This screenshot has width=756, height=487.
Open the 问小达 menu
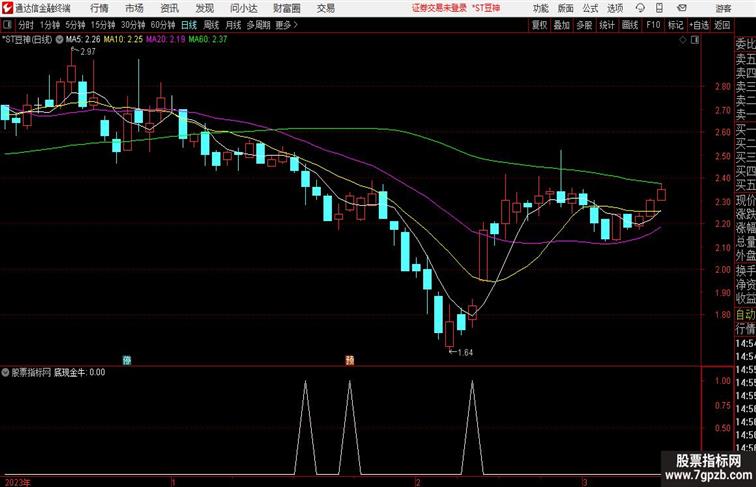tap(243, 8)
